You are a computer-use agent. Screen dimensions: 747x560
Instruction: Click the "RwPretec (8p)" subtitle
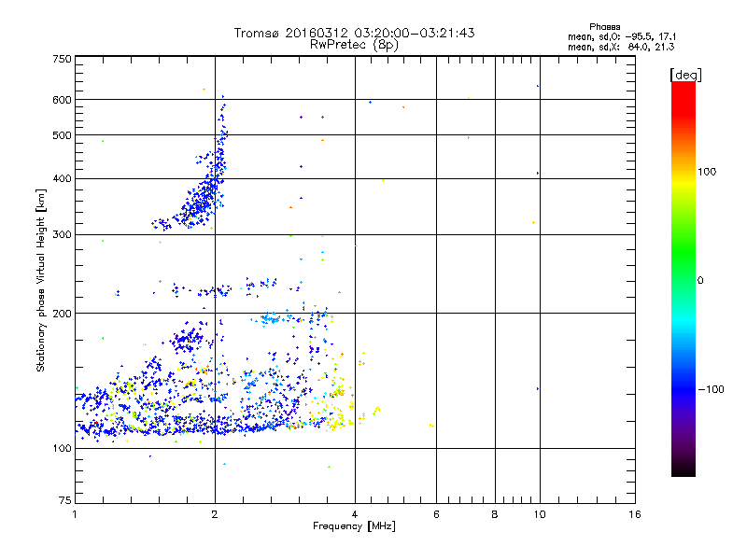[354, 45]
